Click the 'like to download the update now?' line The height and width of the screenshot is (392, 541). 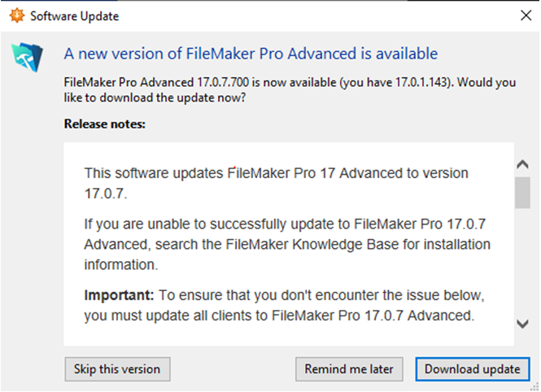click(155, 98)
